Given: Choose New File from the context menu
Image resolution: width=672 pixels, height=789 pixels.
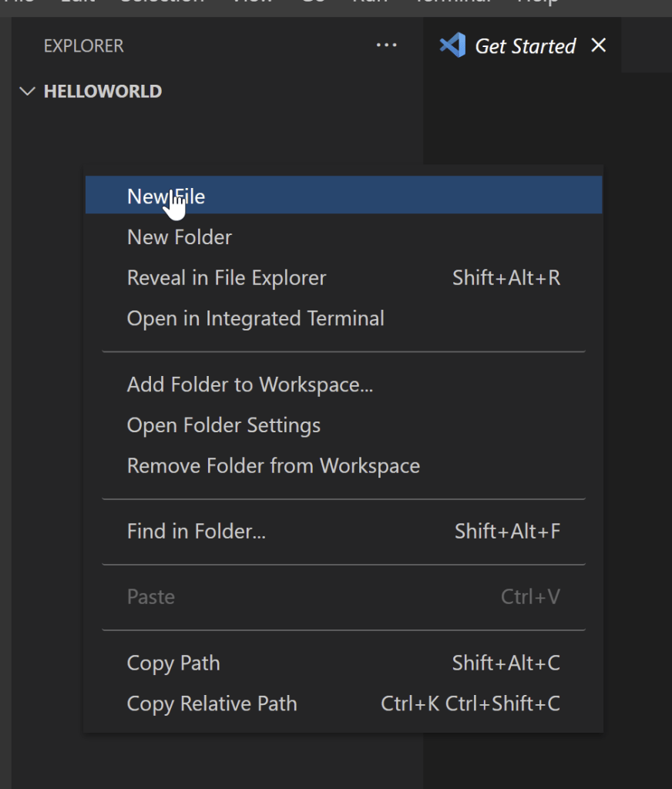Looking at the screenshot, I should click(166, 196).
